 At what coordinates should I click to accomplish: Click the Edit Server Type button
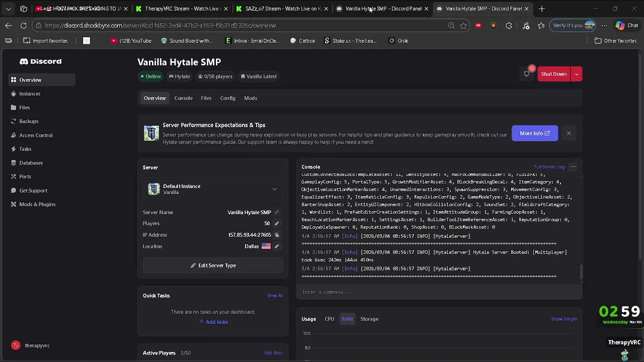click(213, 265)
